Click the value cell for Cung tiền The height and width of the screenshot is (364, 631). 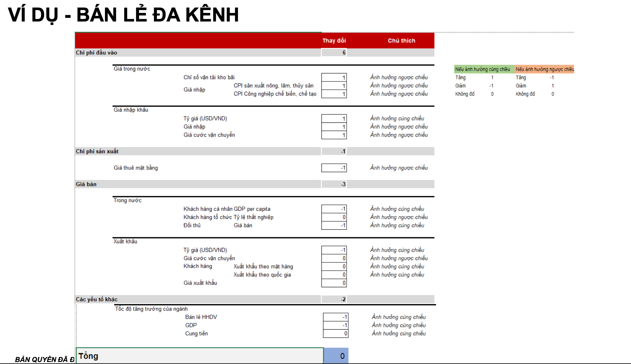(x=336, y=334)
